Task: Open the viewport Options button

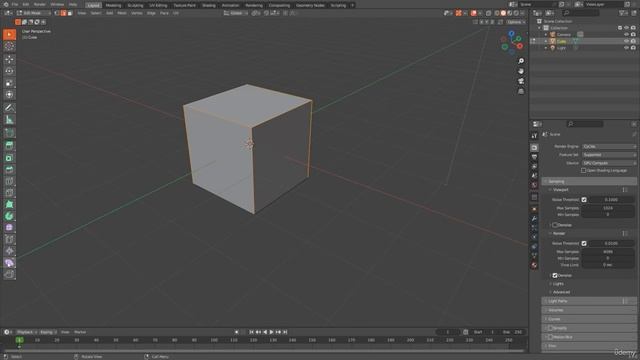Action: coord(516,22)
